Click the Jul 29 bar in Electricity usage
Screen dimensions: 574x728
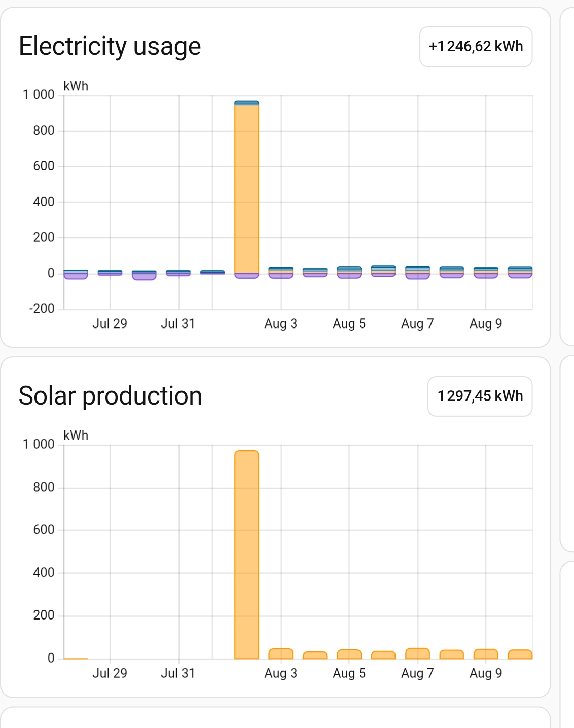pos(110,273)
